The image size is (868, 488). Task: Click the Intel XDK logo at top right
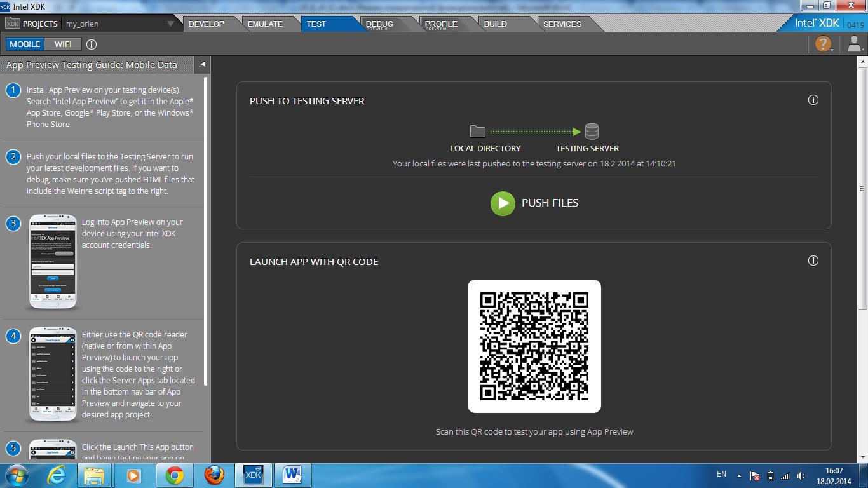coord(817,23)
